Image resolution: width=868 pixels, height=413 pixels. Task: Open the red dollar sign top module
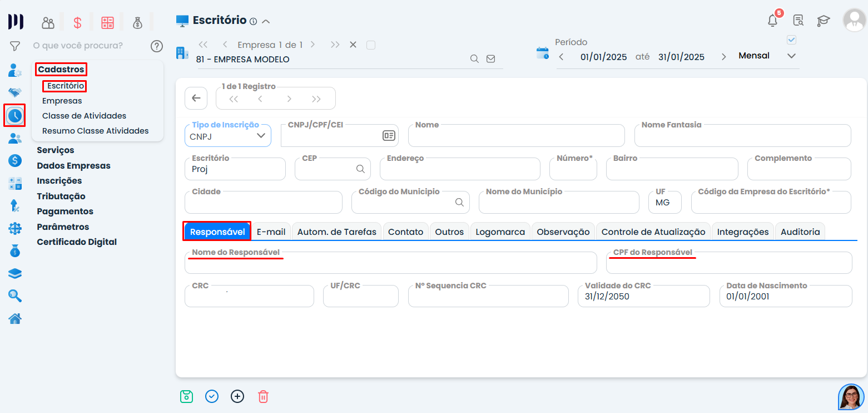[x=78, y=23]
